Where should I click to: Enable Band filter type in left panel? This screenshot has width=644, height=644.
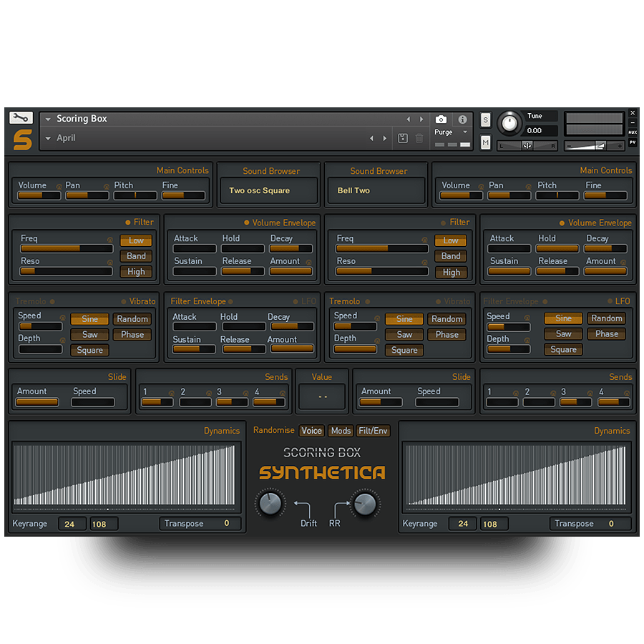point(136,256)
